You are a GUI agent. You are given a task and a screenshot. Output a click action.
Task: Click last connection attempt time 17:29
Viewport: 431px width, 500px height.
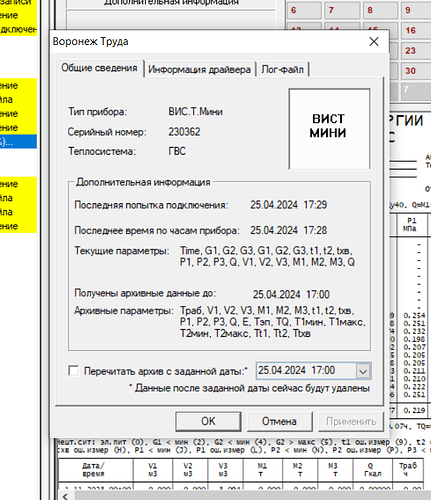[315, 205]
